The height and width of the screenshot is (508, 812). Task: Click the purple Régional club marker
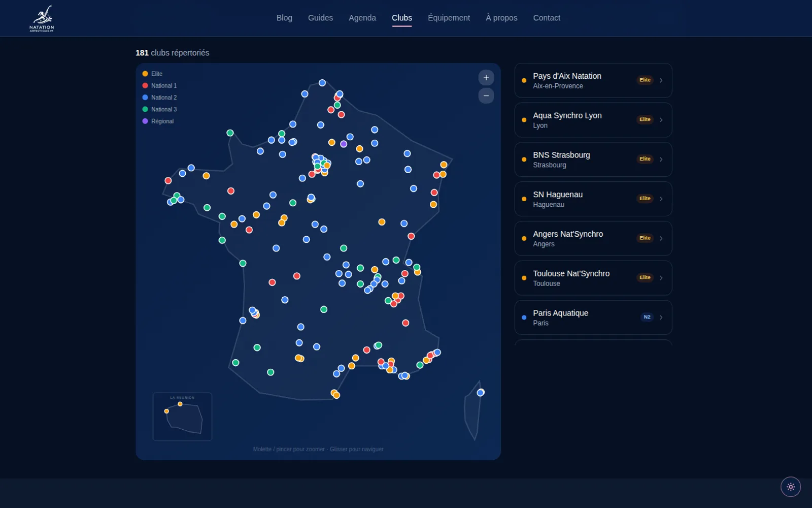coord(344,144)
